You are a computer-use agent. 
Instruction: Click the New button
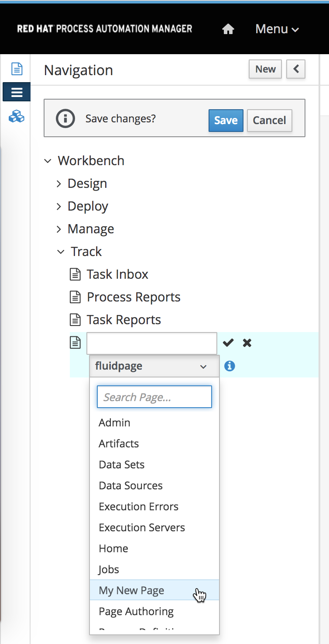coord(265,69)
